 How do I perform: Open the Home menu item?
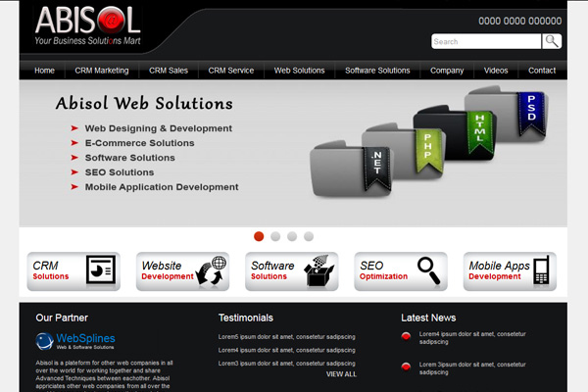point(45,71)
